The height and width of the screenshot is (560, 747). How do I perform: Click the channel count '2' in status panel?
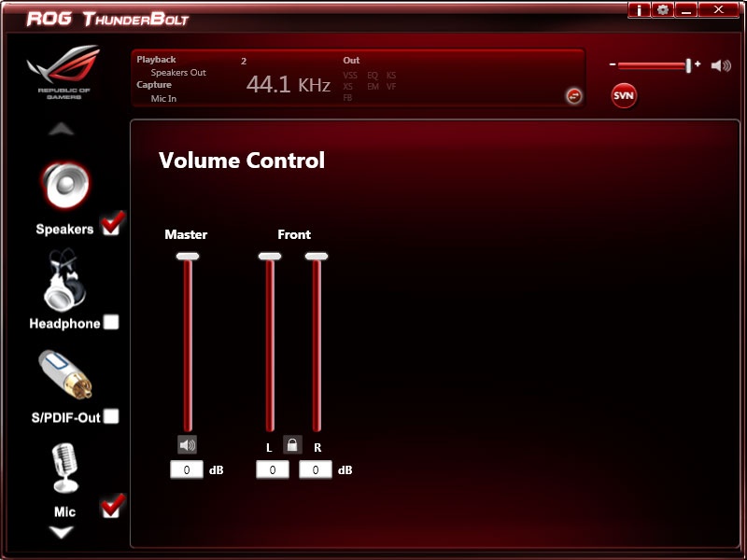click(244, 62)
